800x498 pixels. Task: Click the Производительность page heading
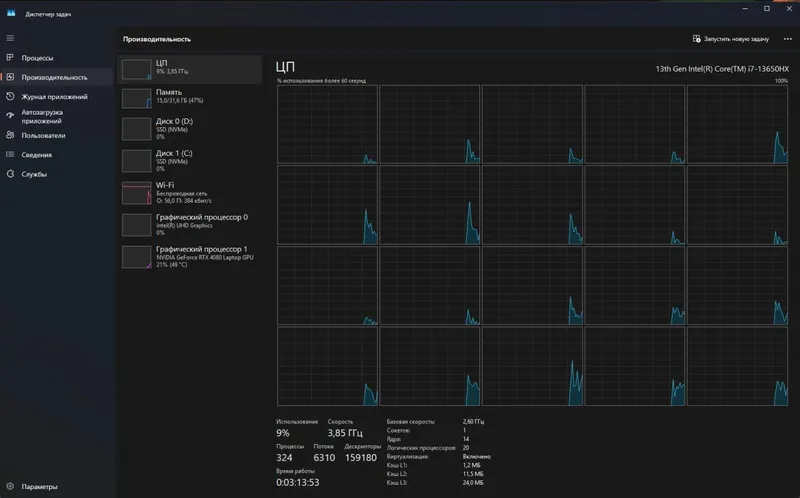(x=157, y=39)
